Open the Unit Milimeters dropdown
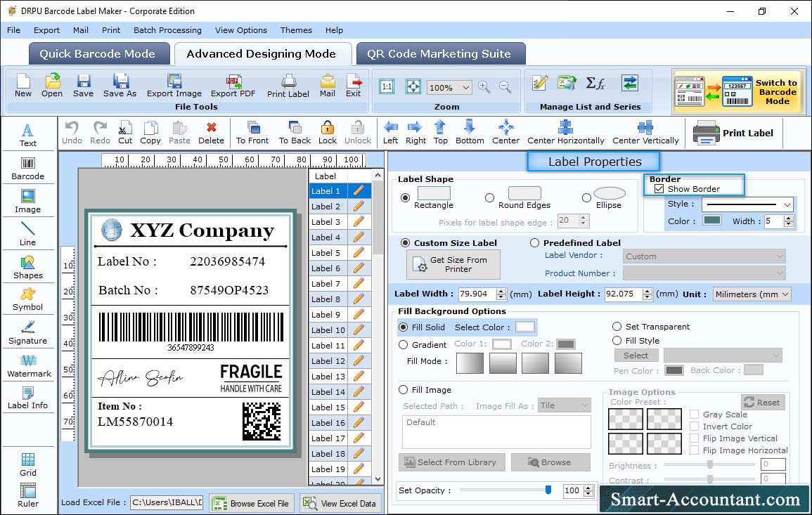 click(x=752, y=294)
